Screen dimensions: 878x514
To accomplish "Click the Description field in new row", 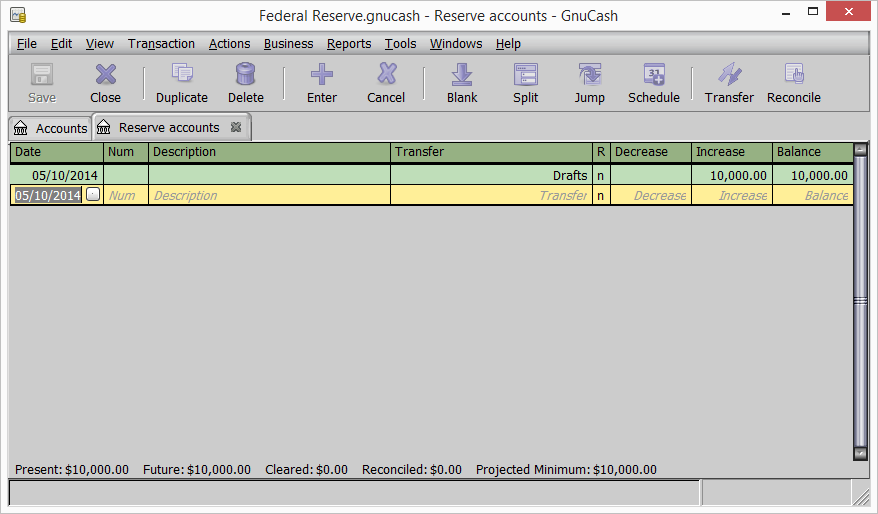I will click(x=268, y=196).
